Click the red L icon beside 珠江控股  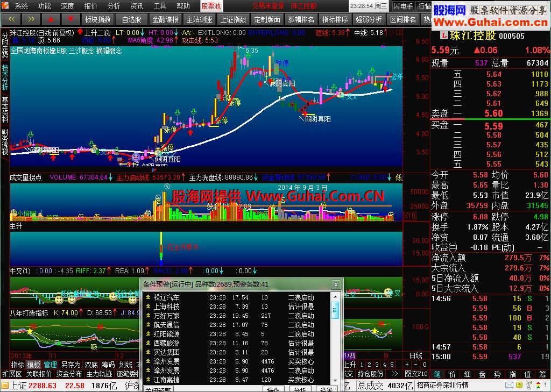[444, 35]
